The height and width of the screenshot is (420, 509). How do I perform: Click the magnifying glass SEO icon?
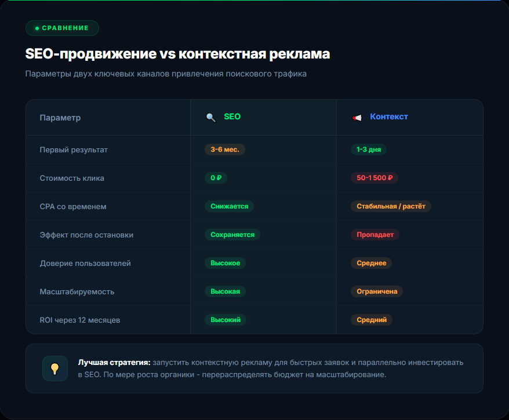210,118
